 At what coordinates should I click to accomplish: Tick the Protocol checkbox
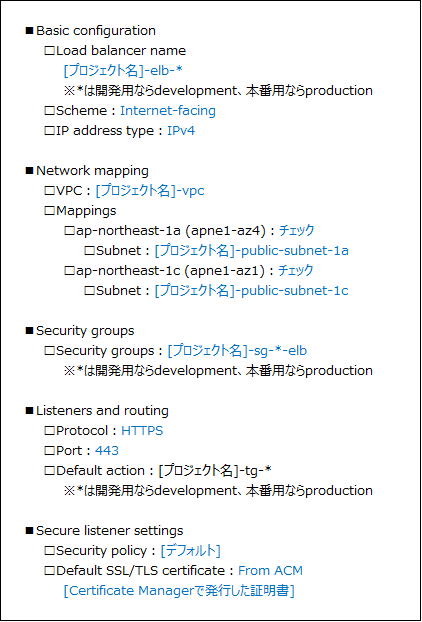pos(49,431)
